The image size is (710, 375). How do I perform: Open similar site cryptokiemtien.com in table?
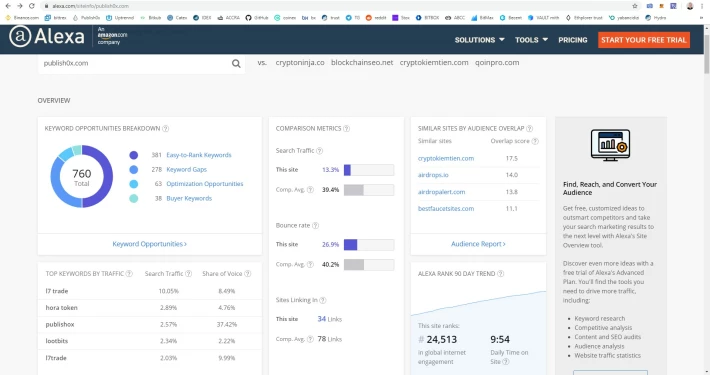(x=446, y=159)
